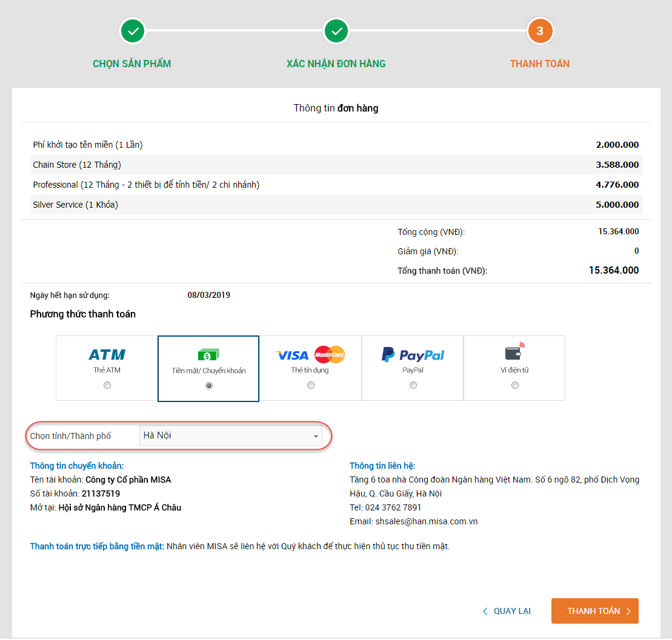Screen dimensions: 672x640
Task: Select the Thẻ tín dụng radio button
Action: [x=311, y=385]
